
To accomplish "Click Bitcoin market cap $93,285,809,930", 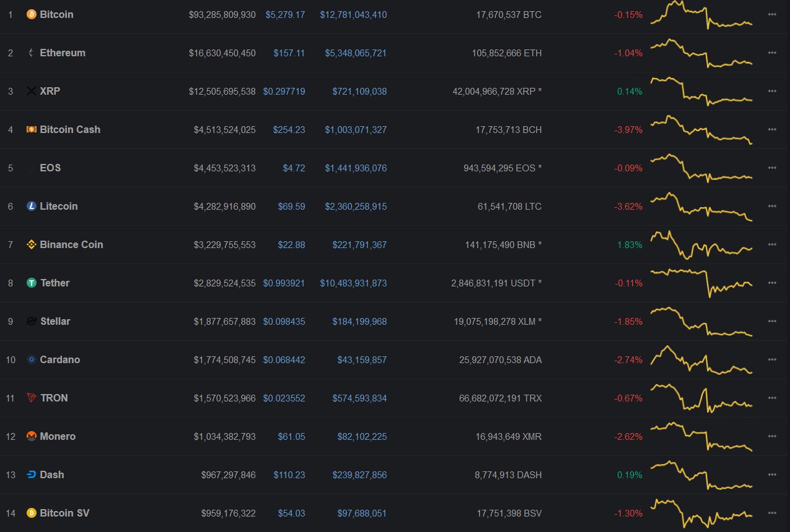I will pyautogui.click(x=222, y=14).
